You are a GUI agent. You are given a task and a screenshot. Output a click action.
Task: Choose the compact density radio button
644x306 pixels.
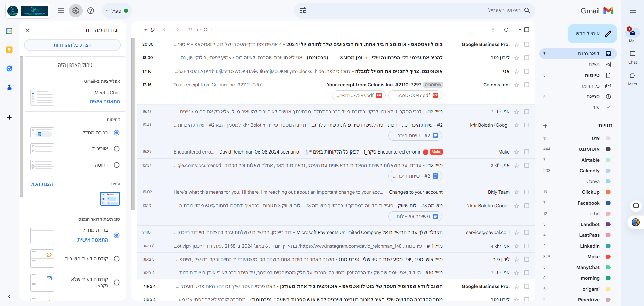point(117,165)
